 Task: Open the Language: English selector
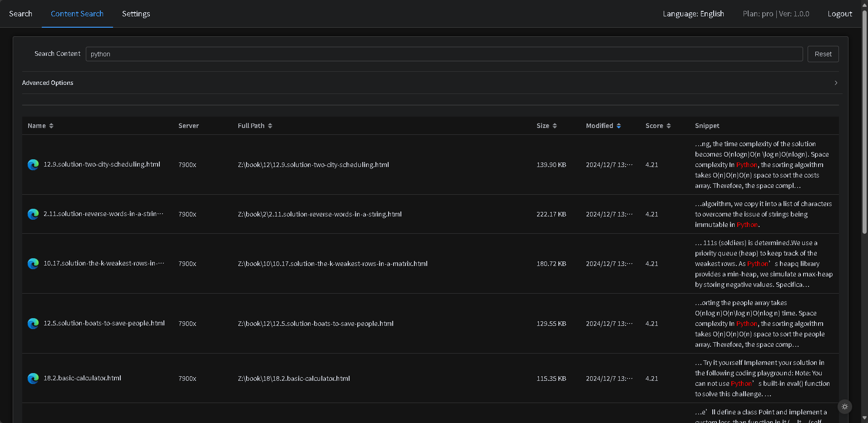[x=693, y=14]
